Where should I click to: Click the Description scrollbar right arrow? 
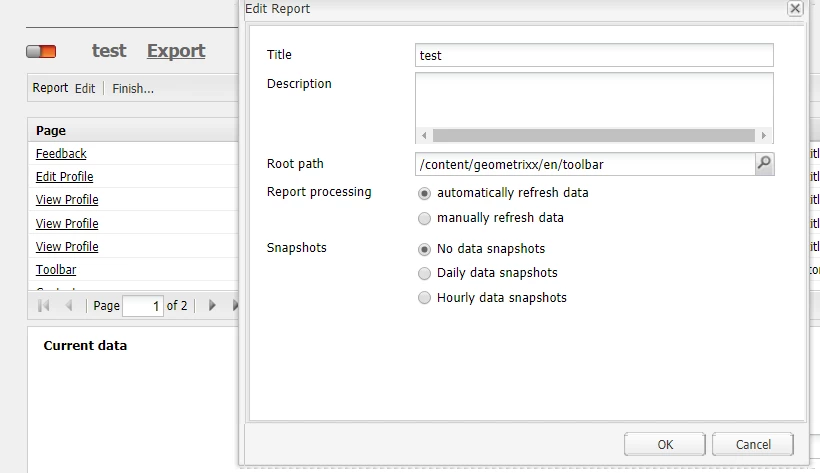pos(764,136)
